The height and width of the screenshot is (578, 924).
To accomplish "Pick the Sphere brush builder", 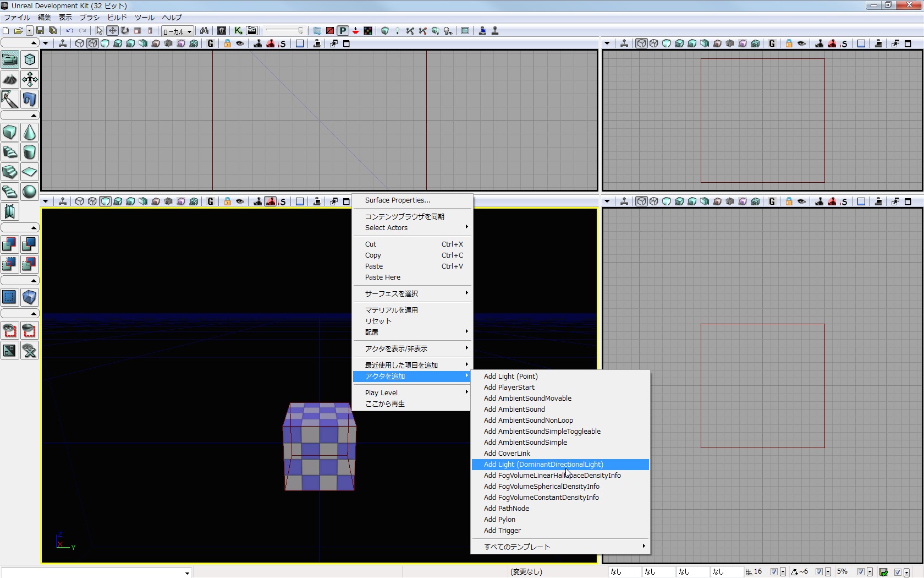I will [30, 192].
